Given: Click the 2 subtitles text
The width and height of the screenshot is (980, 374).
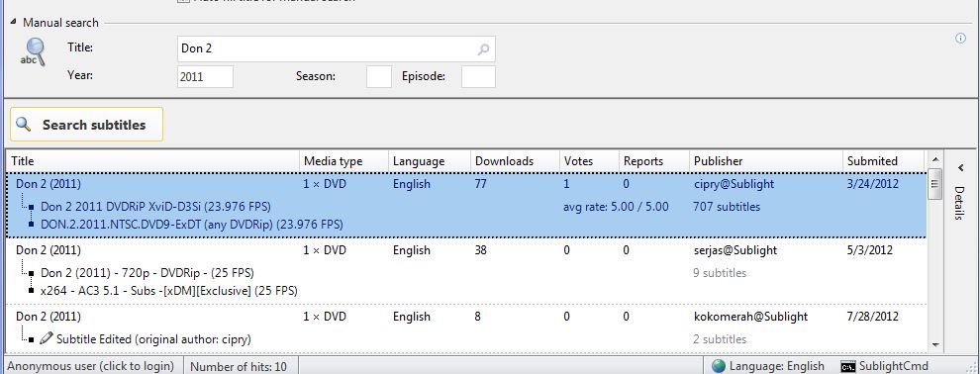Looking at the screenshot, I should click(x=720, y=339).
